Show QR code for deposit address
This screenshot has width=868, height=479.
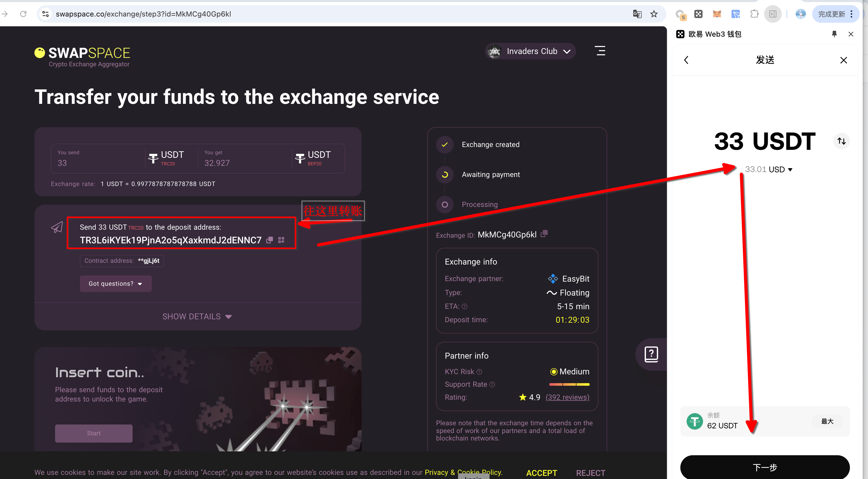281,240
